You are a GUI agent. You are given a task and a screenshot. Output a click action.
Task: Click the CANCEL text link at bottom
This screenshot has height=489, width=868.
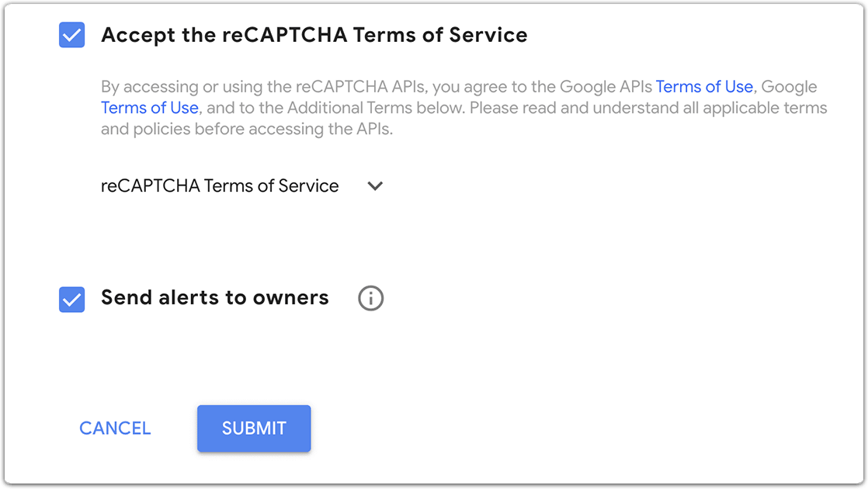pyautogui.click(x=115, y=428)
